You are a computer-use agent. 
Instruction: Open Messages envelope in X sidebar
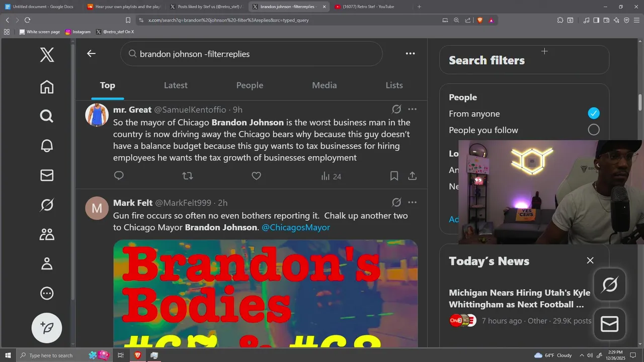pos(47,175)
